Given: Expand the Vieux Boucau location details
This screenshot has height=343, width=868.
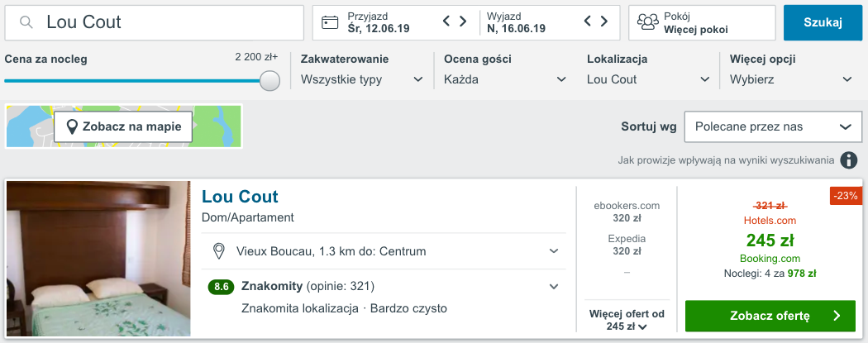Looking at the screenshot, I should 554,250.
